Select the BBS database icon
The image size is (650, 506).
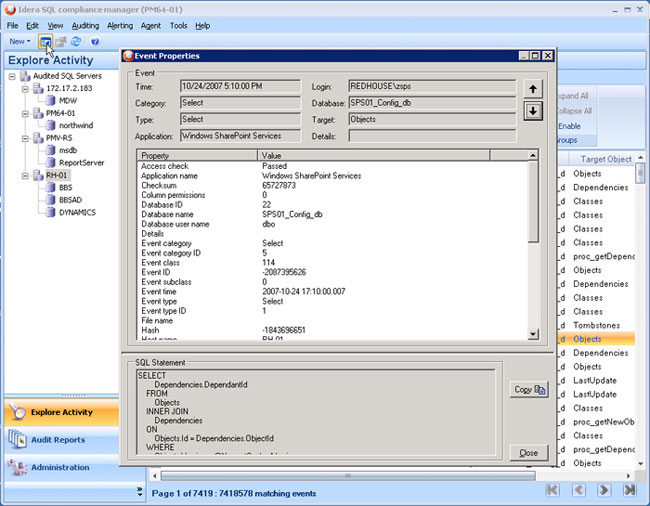point(50,187)
